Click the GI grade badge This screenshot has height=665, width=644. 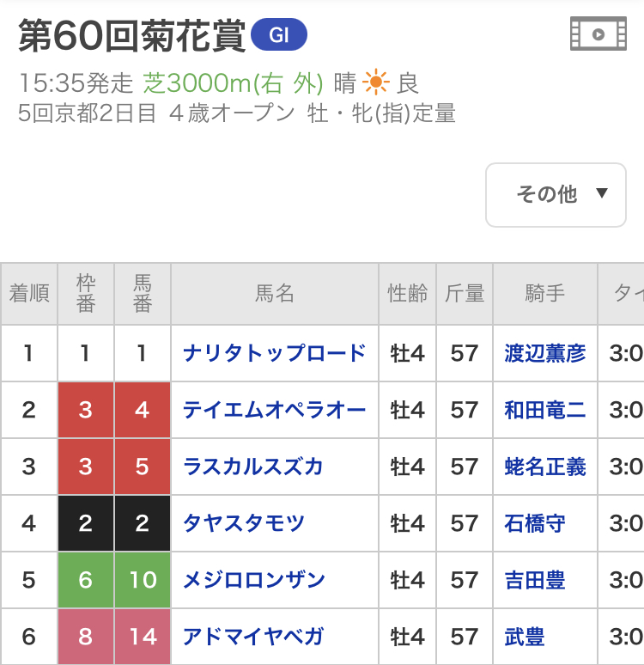[x=279, y=34]
